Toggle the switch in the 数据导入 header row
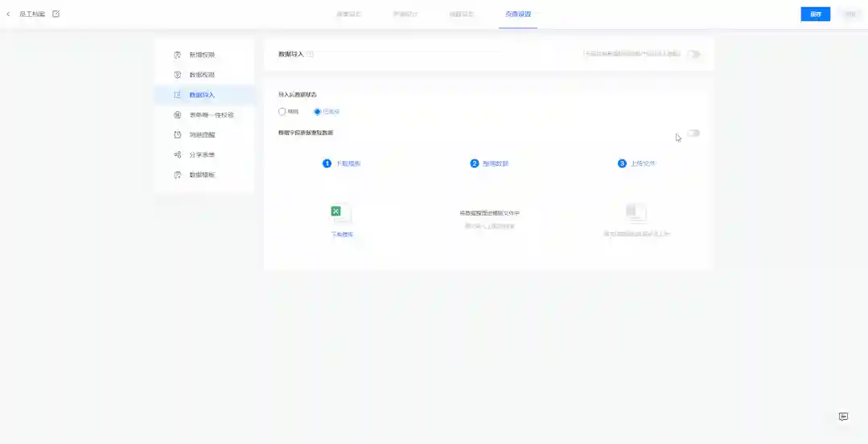This screenshot has height=444, width=868. coord(693,54)
